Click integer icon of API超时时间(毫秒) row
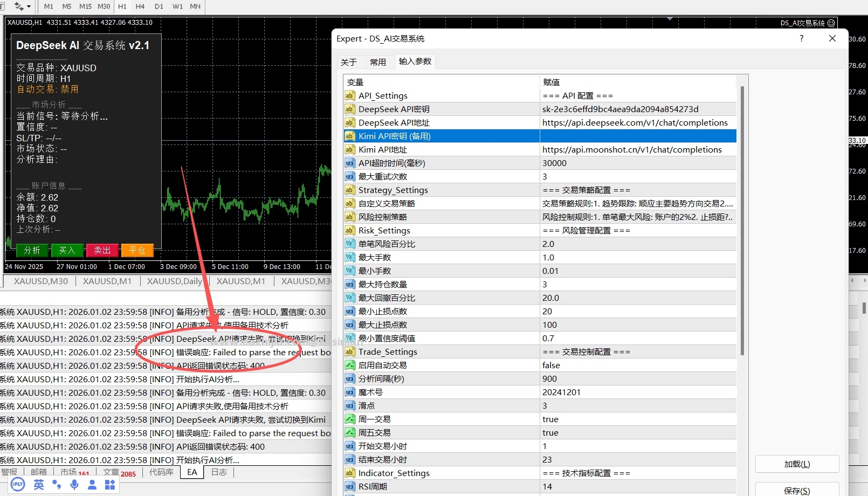This screenshot has width=868, height=496. (x=350, y=163)
